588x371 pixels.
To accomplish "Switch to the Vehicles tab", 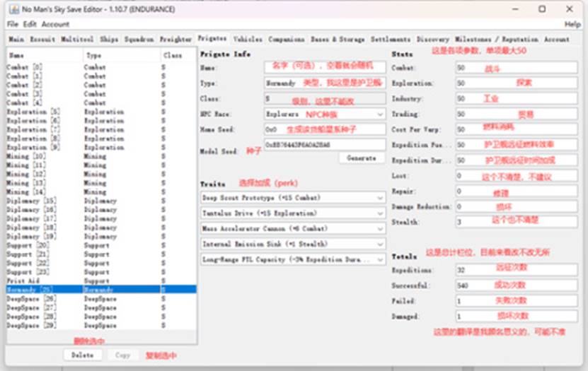I will [248, 40].
